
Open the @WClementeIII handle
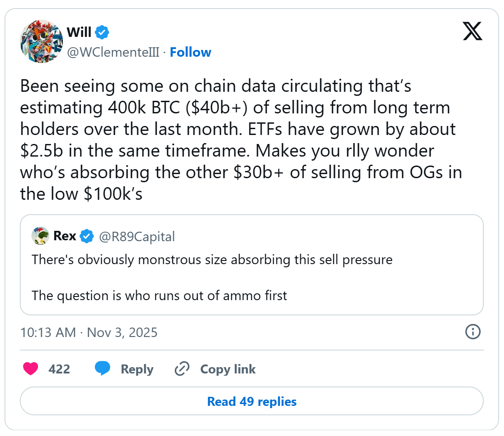click(x=113, y=52)
